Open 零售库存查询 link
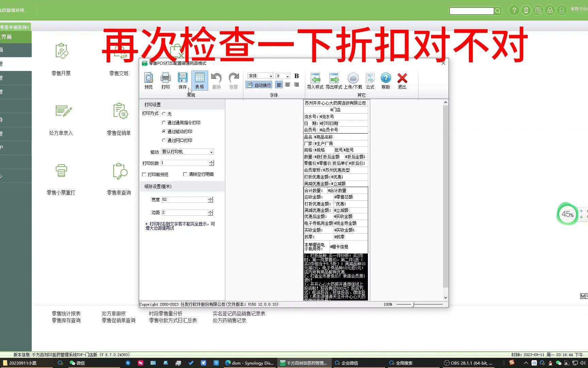The image size is (588, 368). pyautogui.click(x=66, y=320)
